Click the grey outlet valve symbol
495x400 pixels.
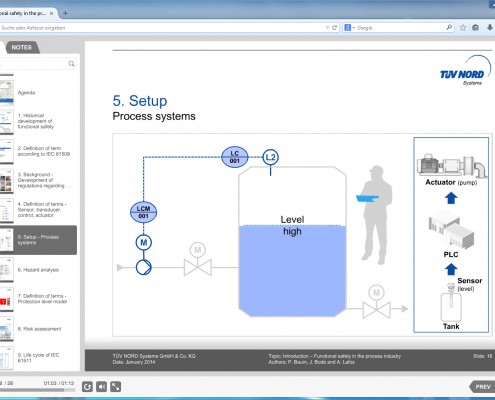pyautogui.click(x=376, y=310)
